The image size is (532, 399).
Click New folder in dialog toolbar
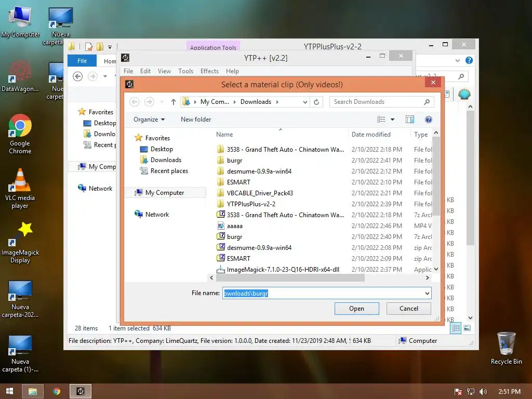click(x=196, y=119)
